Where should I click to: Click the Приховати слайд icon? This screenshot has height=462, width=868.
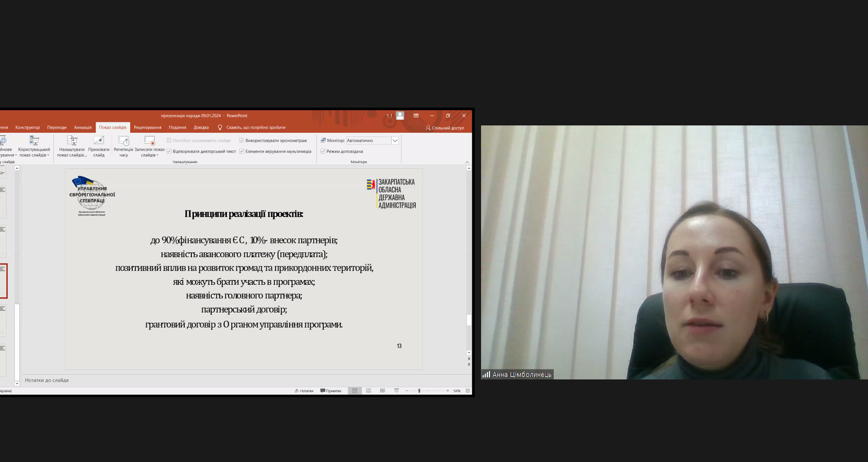coord(99,141)
